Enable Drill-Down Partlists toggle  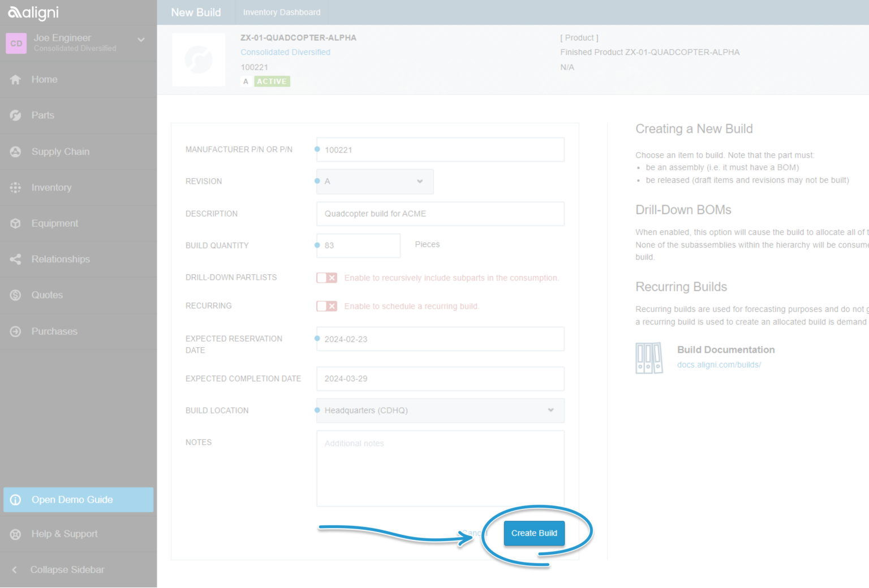coord(326,278)
